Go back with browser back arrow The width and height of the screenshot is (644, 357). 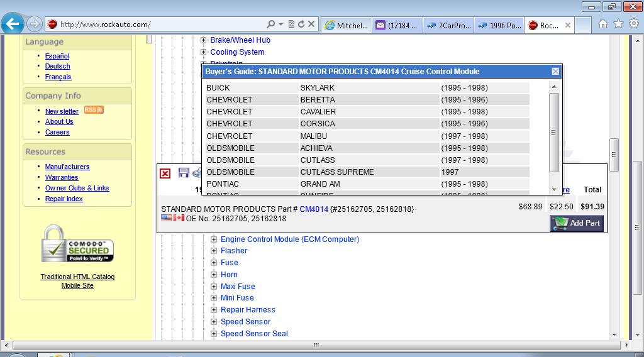pyautogui.click(x=13, y=25)
